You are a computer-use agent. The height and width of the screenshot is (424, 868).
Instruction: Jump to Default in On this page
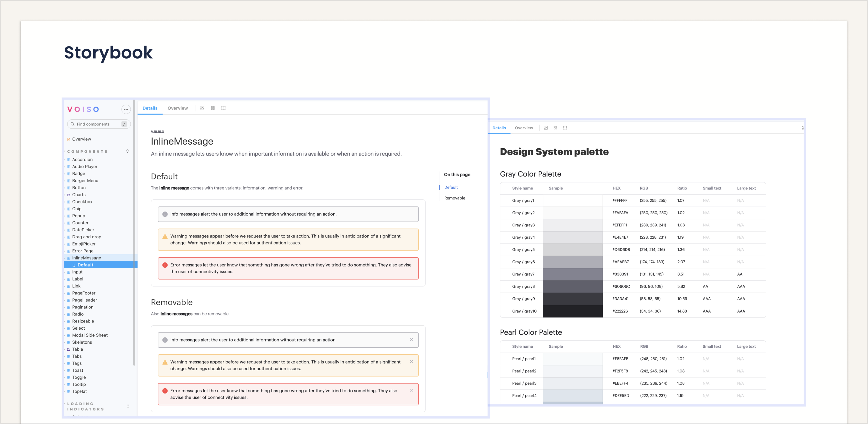(451, 188)
